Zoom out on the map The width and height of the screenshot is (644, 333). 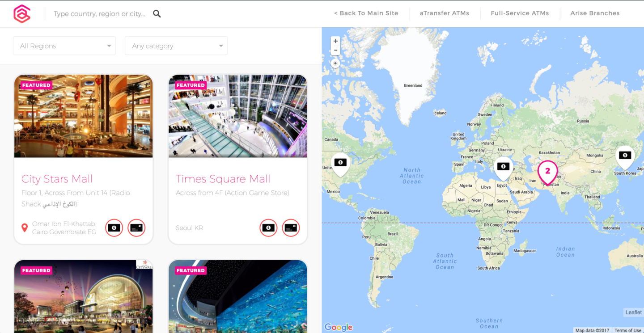click(335, 51)
